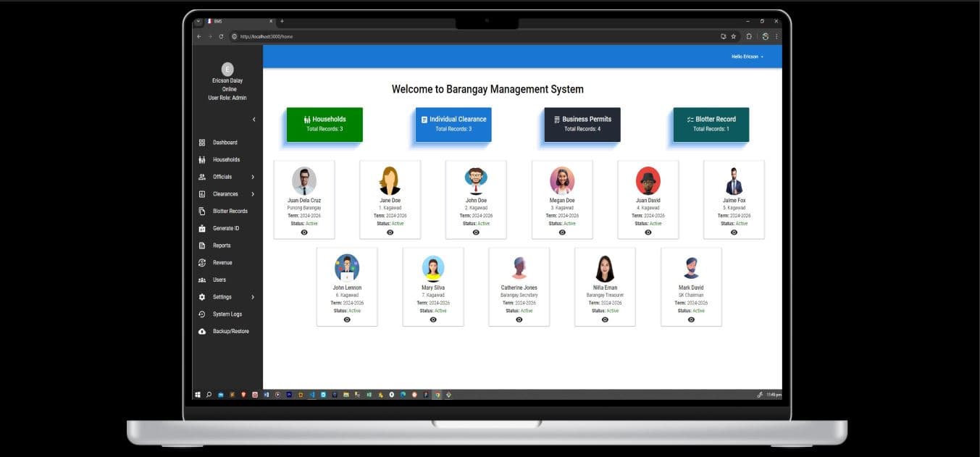Click the System Logs history icon
Viewport: 980px width, 457px height.
click(202, 314)
